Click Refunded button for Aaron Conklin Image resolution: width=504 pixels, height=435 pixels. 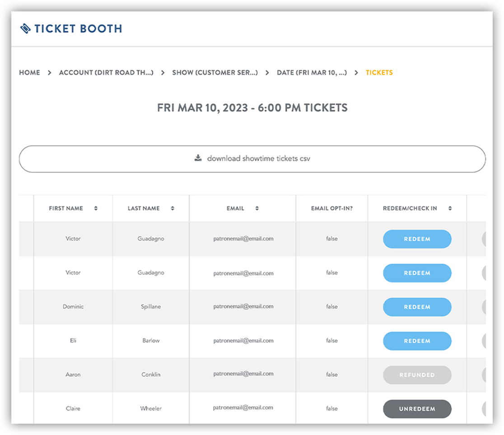(x=417, y=375)
